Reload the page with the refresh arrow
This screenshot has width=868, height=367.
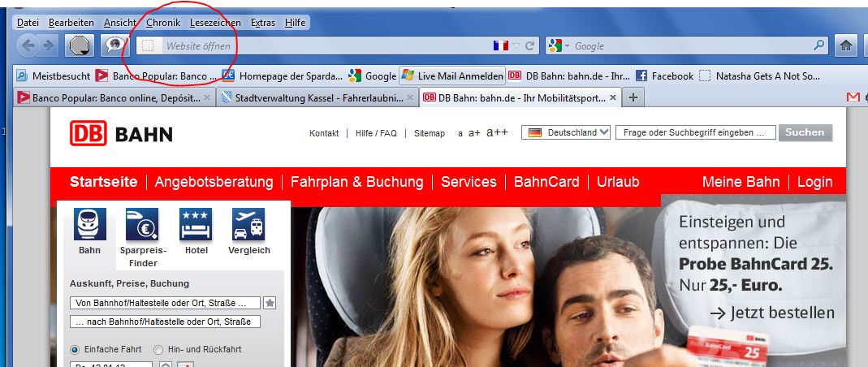coord(529,46)
